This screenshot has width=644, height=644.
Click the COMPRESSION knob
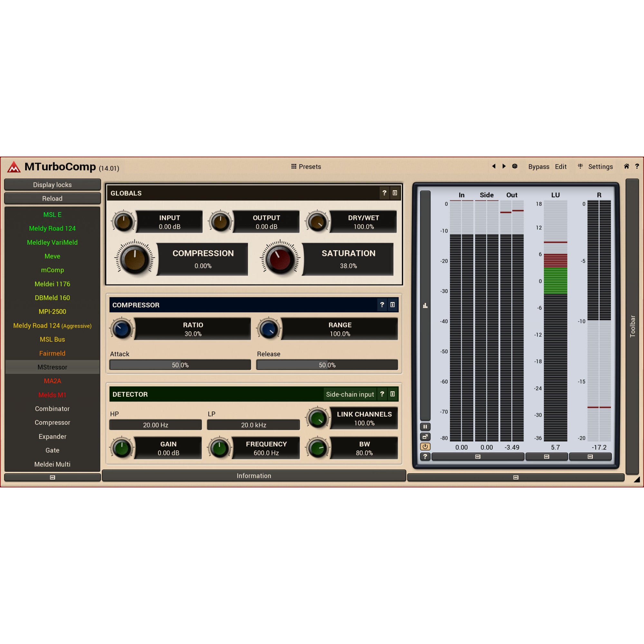pyautogui.click(x=135, y=259)
